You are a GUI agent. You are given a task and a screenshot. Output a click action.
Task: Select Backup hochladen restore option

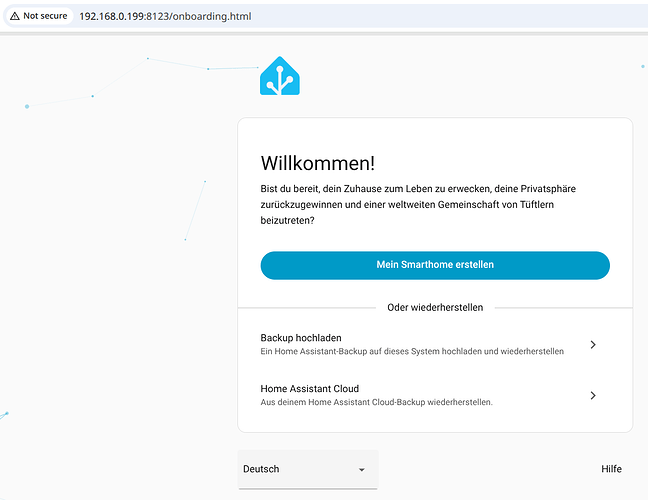click(x=435, y=344)
